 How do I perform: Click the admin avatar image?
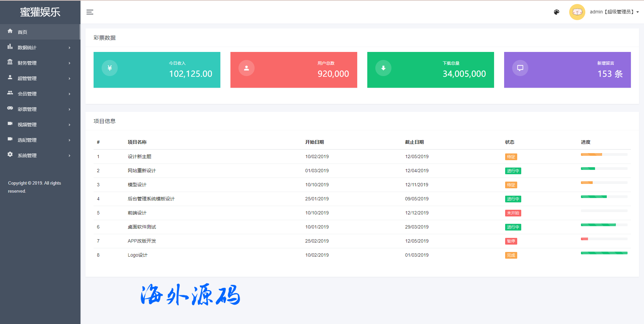tap(577, 12)
